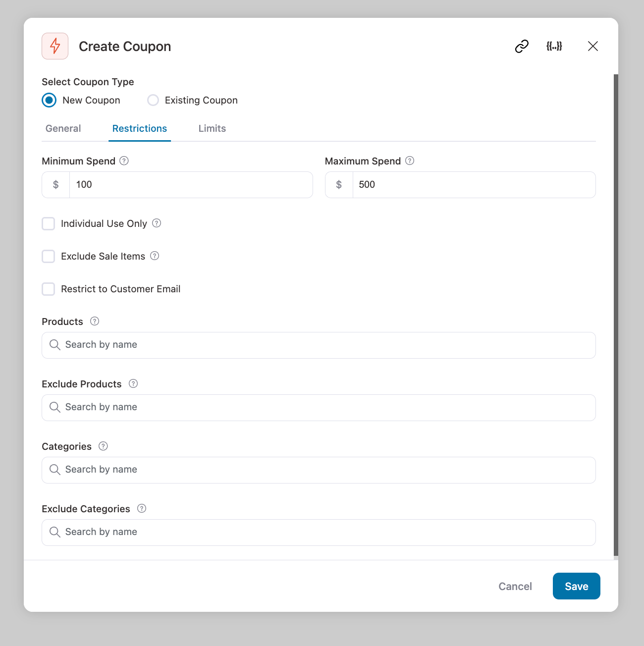Viewport: 644px width, 646px height.
Task: Save the coupon settings
Action: pos(577,586)
